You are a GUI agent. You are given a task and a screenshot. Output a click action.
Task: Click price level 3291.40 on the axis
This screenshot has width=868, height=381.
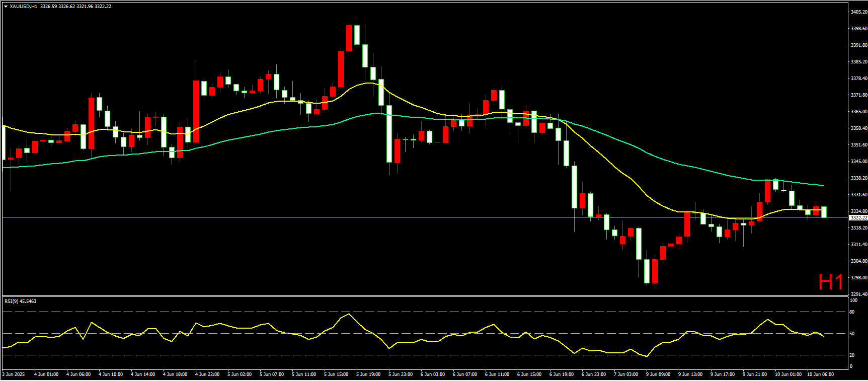click(x=859, y=294)
